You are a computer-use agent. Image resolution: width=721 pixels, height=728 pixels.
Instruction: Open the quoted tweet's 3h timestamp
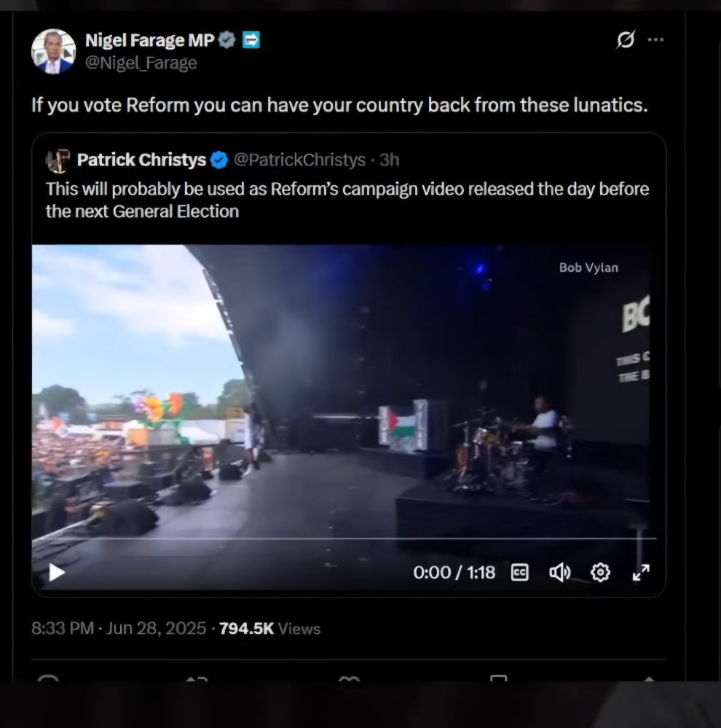pos(389,160)
